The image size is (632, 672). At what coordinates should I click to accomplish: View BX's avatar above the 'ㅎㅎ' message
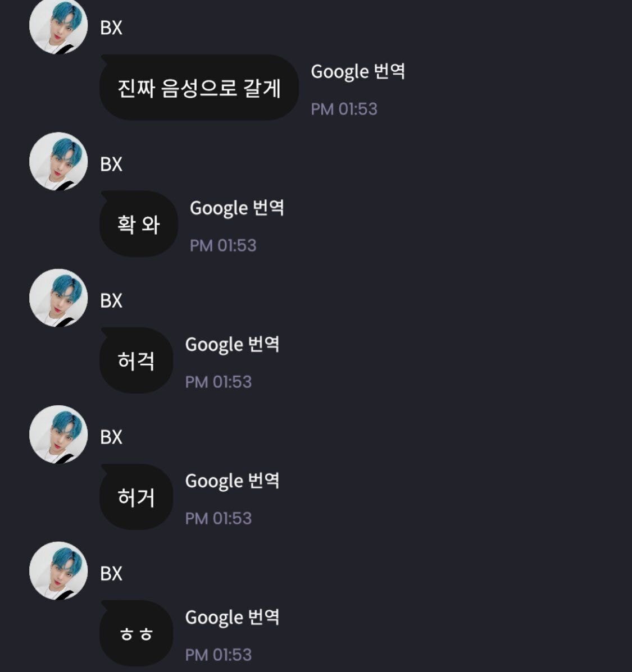coord(58,571)
